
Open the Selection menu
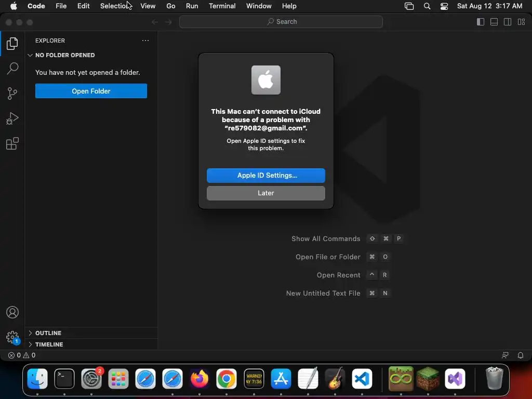[x=115, y=6]
